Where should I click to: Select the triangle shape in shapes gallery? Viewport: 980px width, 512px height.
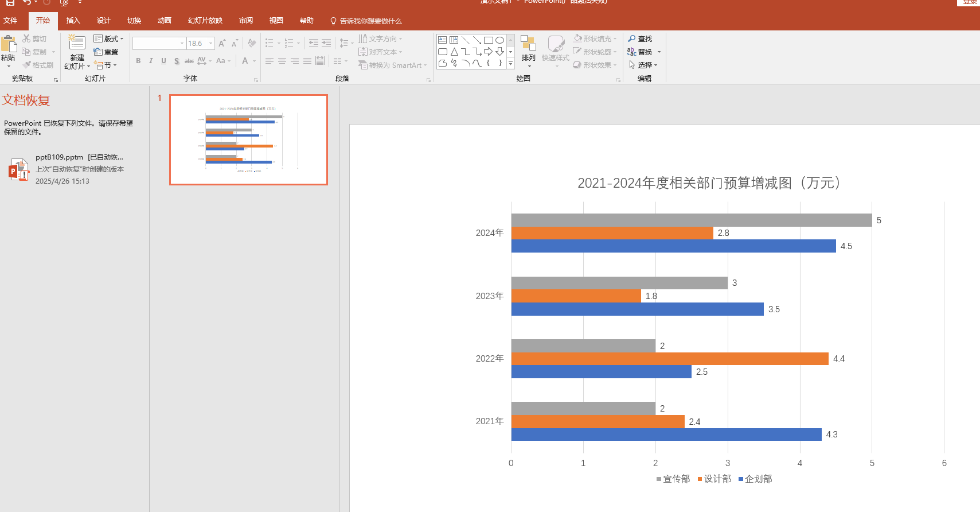click(x=454, y=52)
